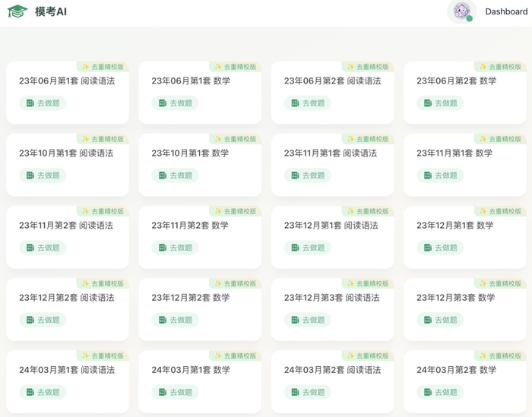The width and height of the screenshot is (532, 417).
Task: Start 23年12月第1套 数学 via 去做题
Action: coord(440,248)
